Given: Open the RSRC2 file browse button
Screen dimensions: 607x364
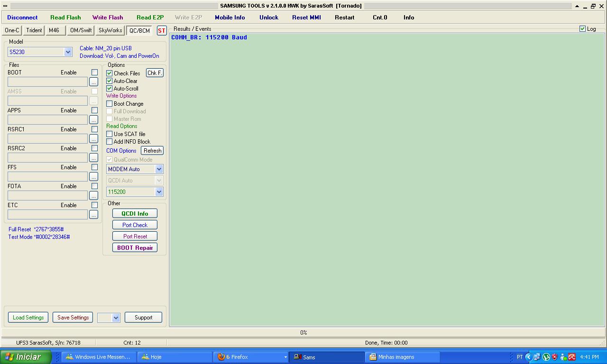Looking at the screenshot, I should tap(93, 158).
